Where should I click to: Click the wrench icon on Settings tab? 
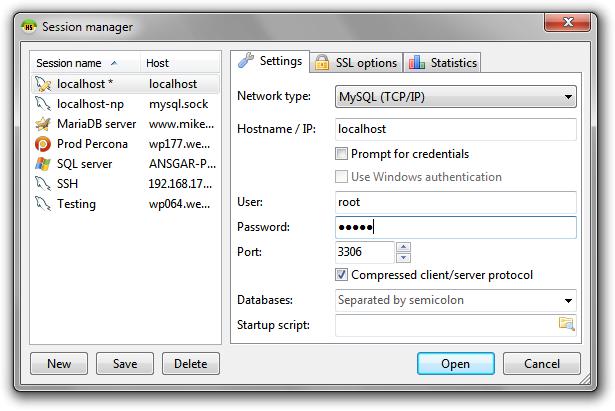[x=246, y=61]
